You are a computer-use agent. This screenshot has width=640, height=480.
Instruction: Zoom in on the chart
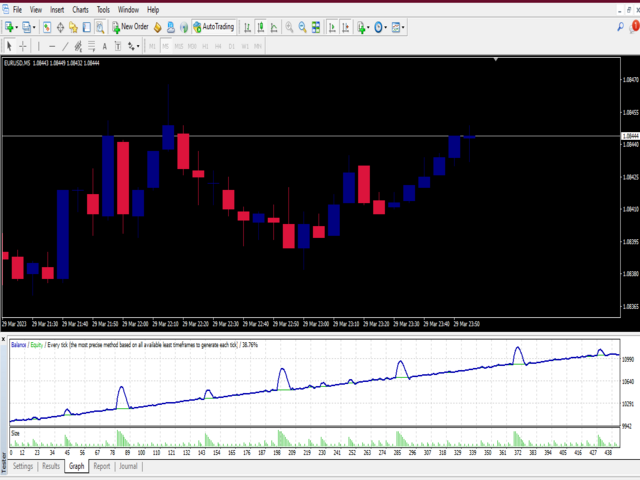[x=289, y=27]
